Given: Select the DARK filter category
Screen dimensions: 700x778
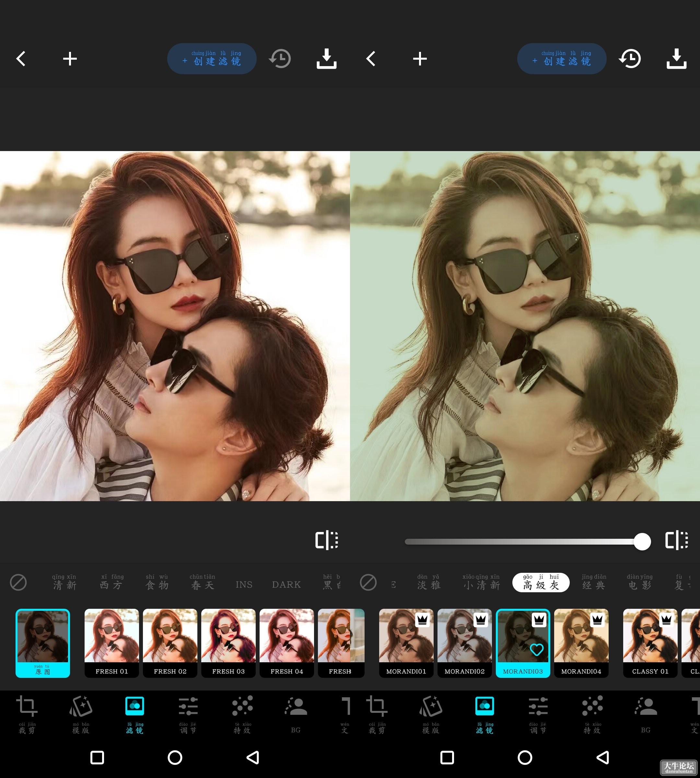Looking at the screenshot, I should 286,584.
